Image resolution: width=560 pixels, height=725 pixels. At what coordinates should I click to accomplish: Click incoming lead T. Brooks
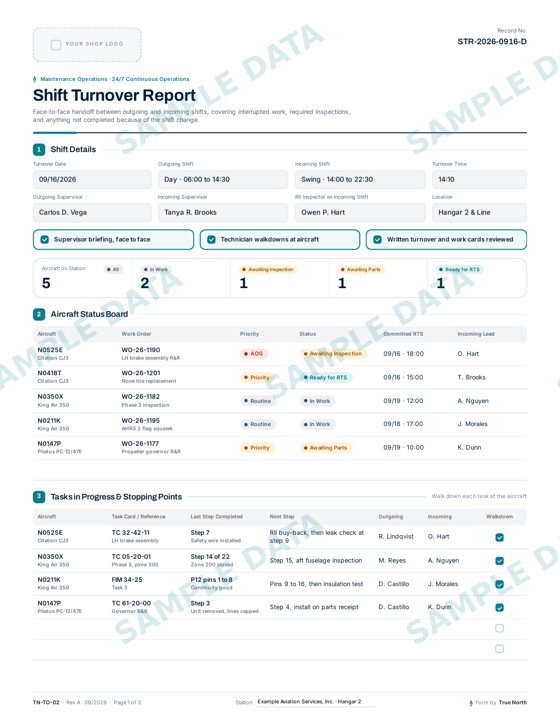(x=471, y=378)
